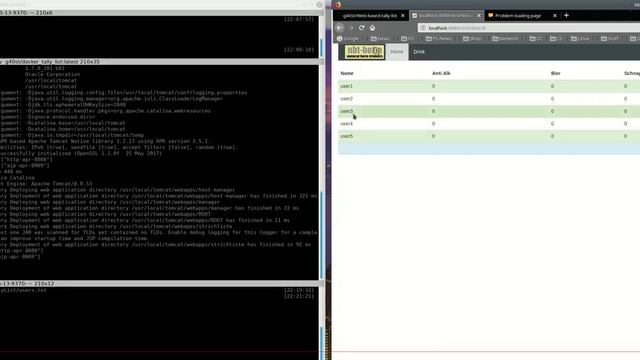Click the browser forward arrow button
This screenshot has width=640, height=360.
click(351, 28)
